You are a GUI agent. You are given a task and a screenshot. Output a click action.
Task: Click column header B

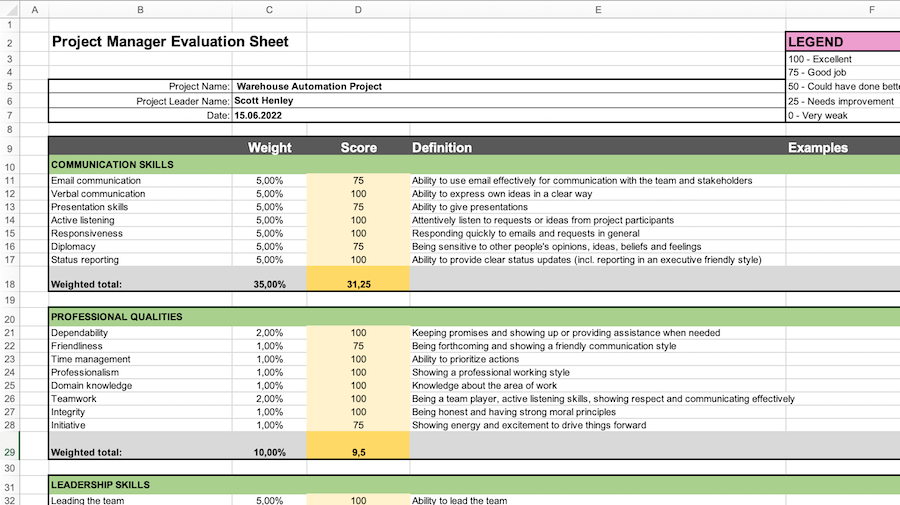tap(141, 10)
